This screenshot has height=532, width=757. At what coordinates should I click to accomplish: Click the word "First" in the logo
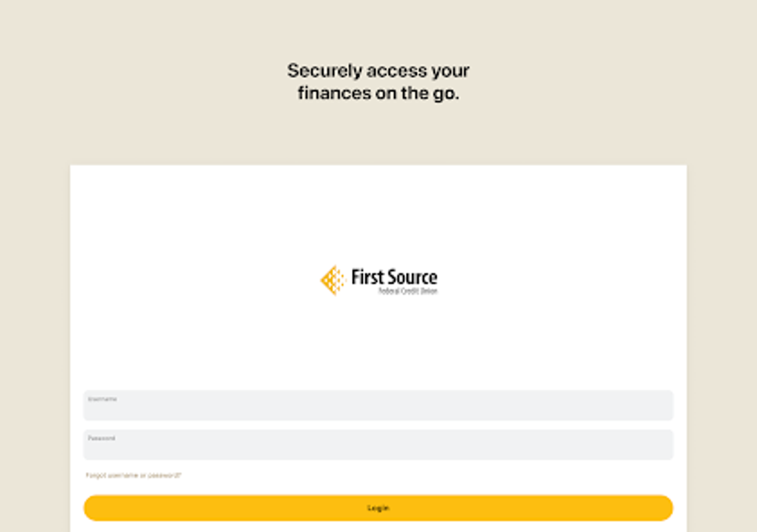[x=365, y=278]
